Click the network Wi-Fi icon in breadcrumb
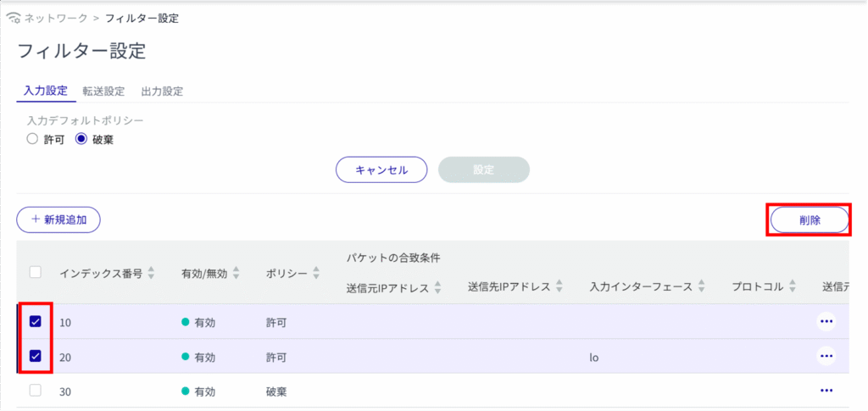Screen dimensions: 868x411 pyautogui.click(x=13, y=18)
